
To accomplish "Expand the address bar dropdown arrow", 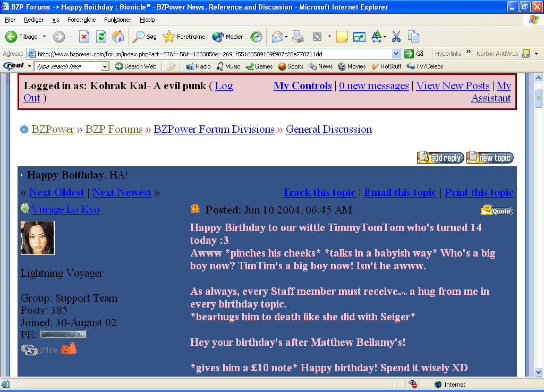I will click(396, 54).
